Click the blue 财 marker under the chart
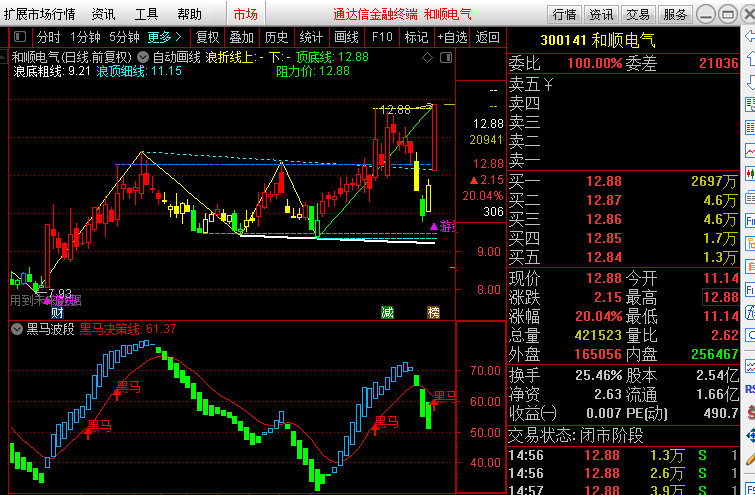Screen dimensions: 755x495 [x=57, y=313]
